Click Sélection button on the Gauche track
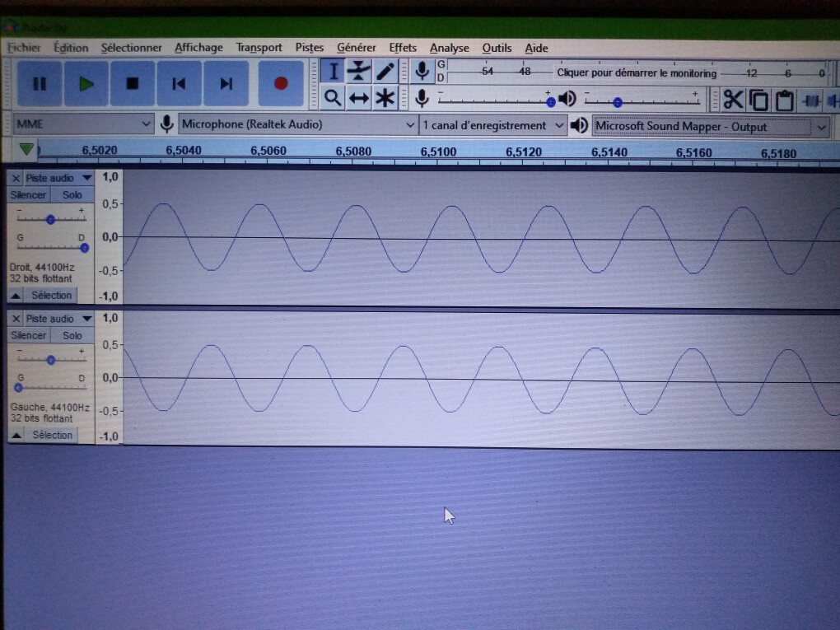Image resolution: width=840 pixels, height=630 pixels. pos(51,435)
